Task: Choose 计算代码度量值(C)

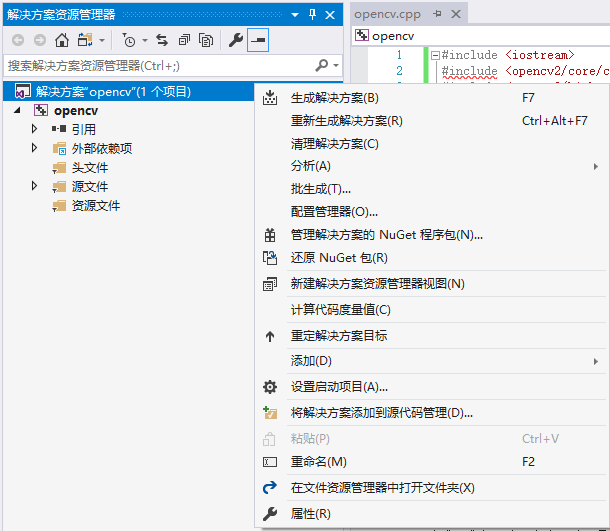Action: point(432,310)
